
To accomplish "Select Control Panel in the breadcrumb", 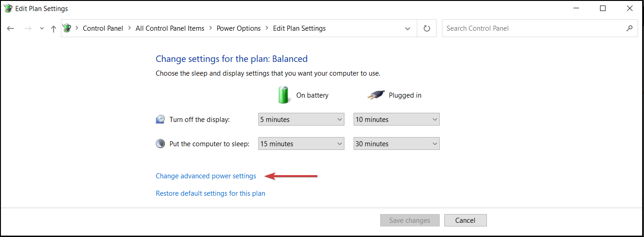I will coord(103,28).
